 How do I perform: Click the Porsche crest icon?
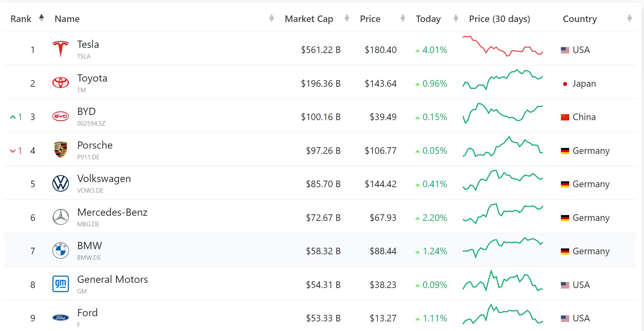[61, 150]
